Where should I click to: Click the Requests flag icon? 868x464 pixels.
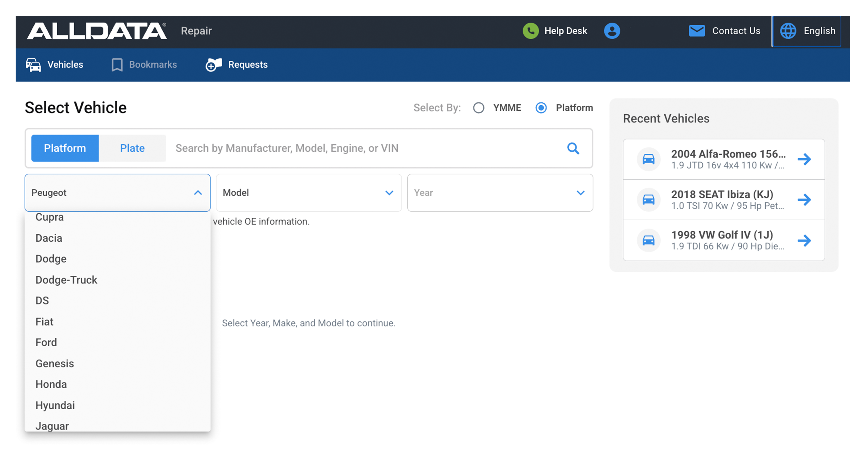(214, 65)
